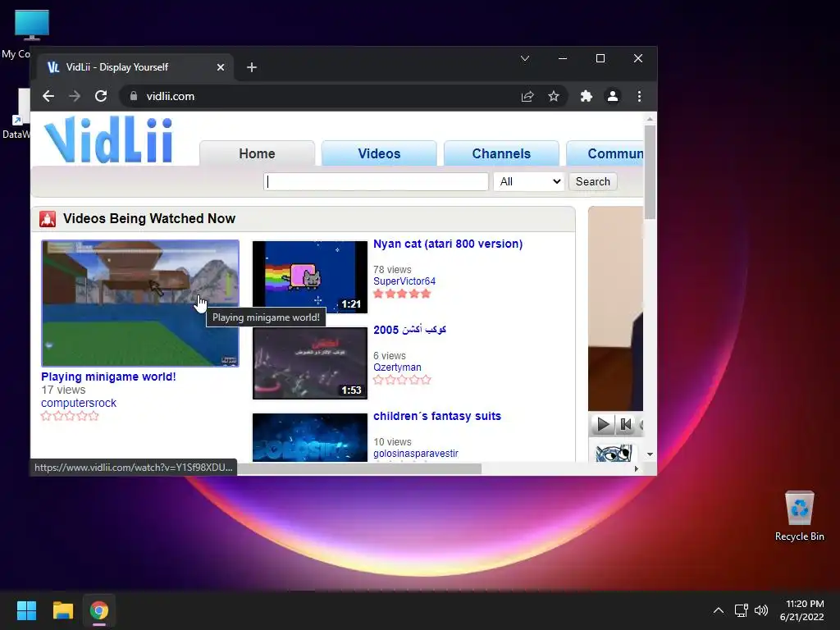Reload the VidLii page
840x630 pixels.
[x=101, y=97]
